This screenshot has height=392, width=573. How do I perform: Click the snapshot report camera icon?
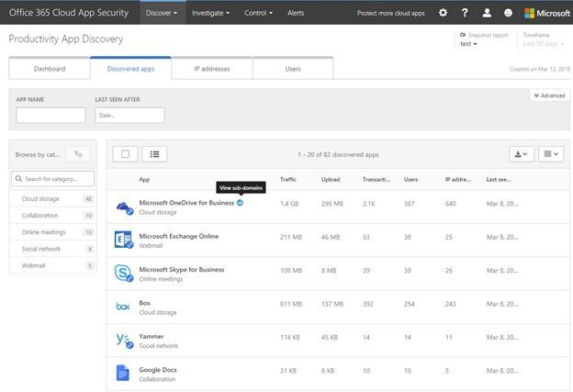463,35
